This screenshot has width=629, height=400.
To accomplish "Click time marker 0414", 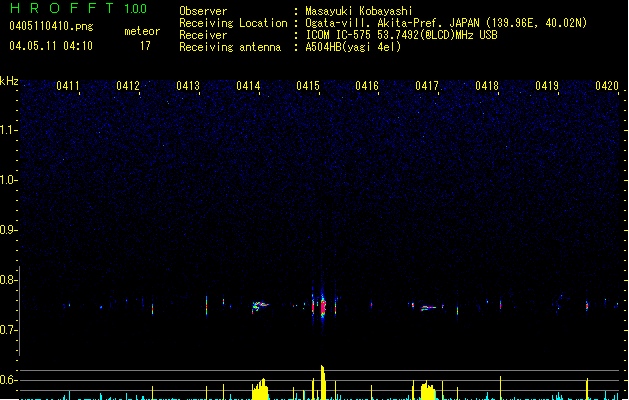I will tap(248, 86).
